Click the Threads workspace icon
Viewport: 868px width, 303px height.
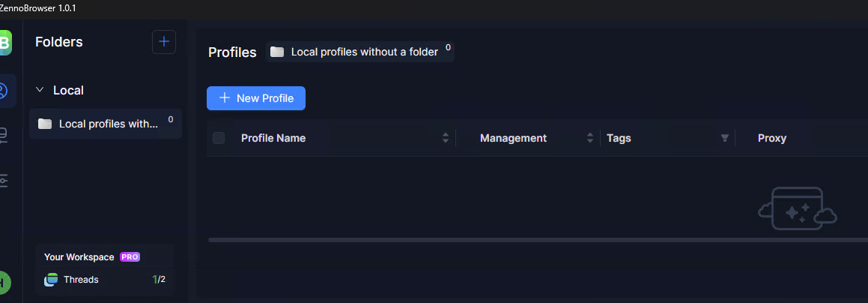pyautogui.click(x=51, y=280)
